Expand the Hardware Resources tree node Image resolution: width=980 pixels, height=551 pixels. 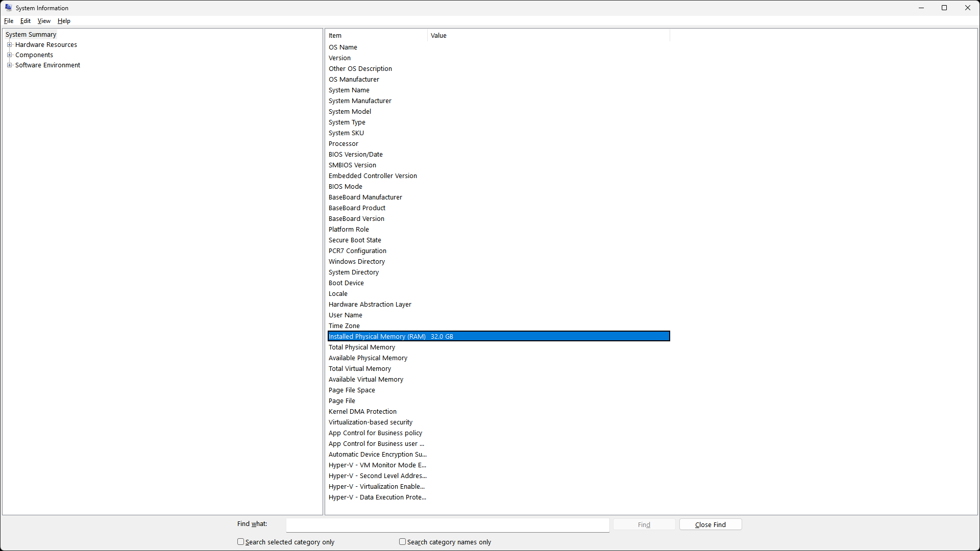click(9, 45)
